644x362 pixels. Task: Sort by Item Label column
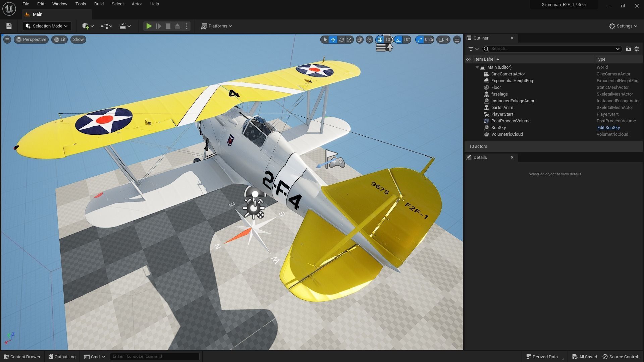(533, 59)
